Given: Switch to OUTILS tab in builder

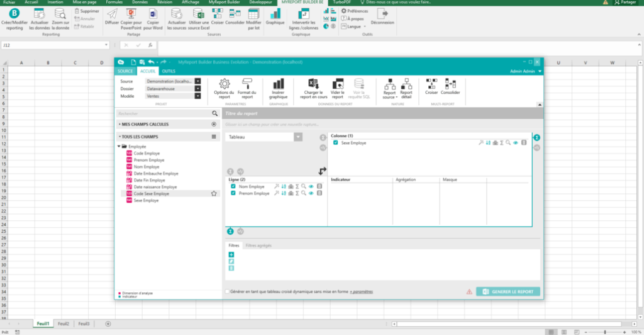Looking at the screenshot, I should point(169,71).
